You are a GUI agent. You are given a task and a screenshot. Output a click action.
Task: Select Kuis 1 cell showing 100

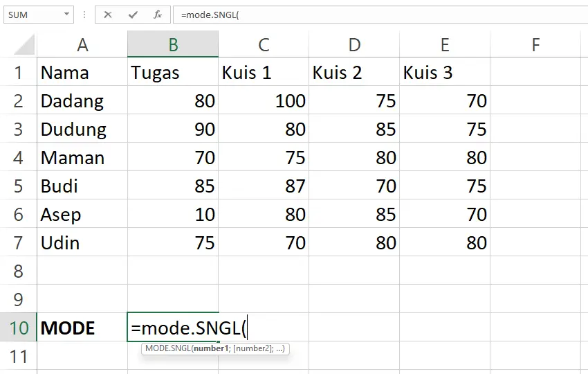click(x=264, y=100)
